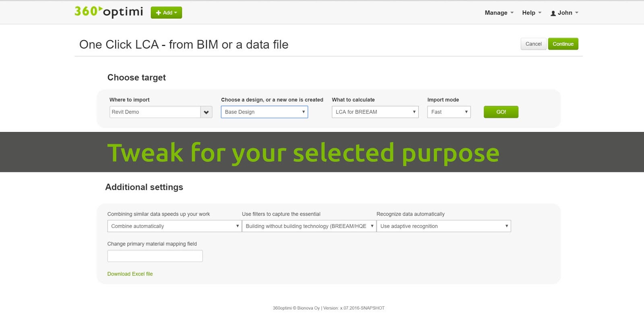644x324 pixels.
Task: Change the Combine automatically setting
Action: pos(173,226)
